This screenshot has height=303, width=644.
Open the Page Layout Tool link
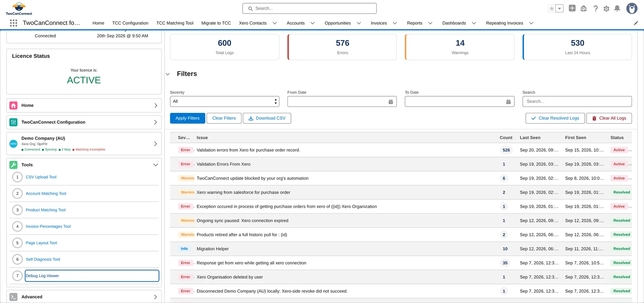[41, 243]
